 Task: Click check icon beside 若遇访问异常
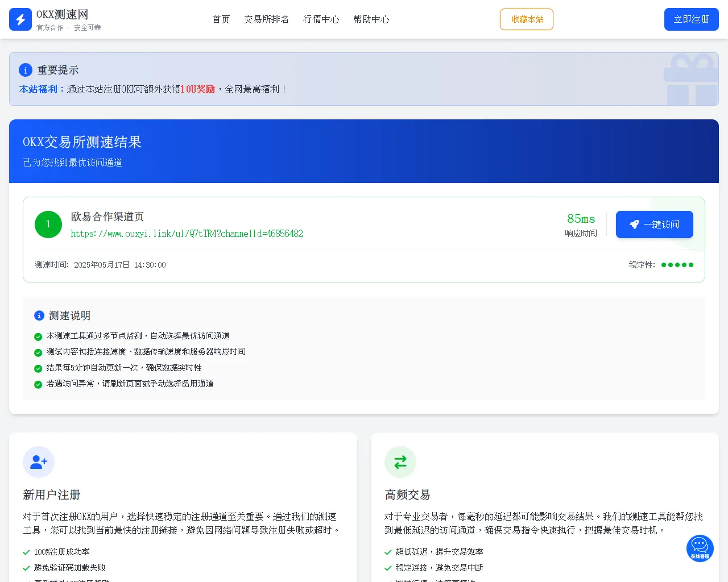[38, 384]
